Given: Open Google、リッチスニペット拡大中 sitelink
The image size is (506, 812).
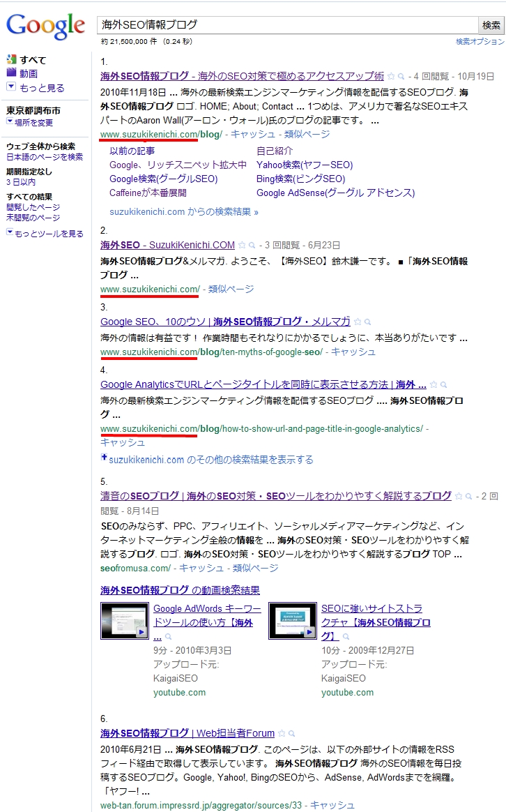Looking at the screenshot, I should [178, 165].
